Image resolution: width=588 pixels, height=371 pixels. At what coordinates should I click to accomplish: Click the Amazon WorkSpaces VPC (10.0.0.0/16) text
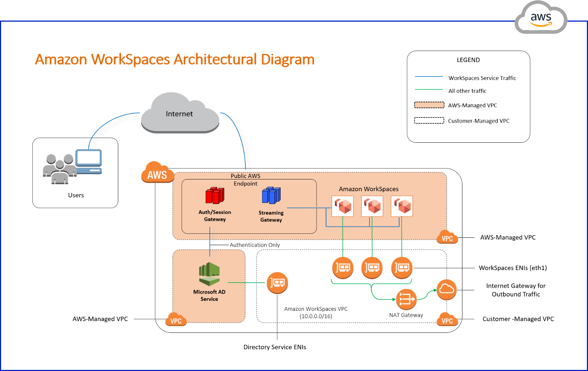(x=316, y=313)
